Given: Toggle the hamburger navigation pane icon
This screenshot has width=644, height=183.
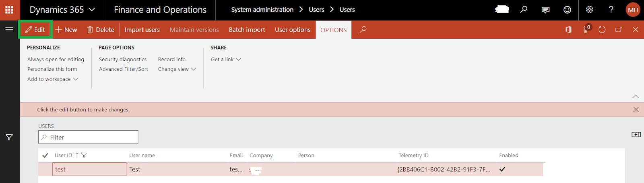Looking at the screenshot, I should [9, 29].
